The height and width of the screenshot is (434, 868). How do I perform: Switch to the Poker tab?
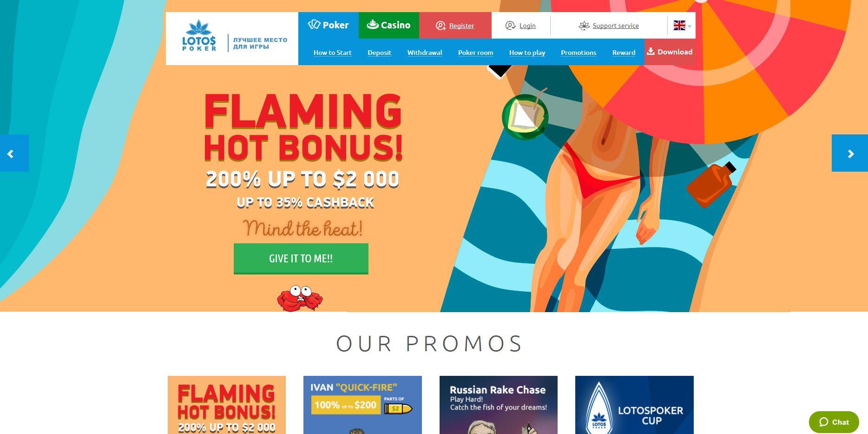point(329,25)
